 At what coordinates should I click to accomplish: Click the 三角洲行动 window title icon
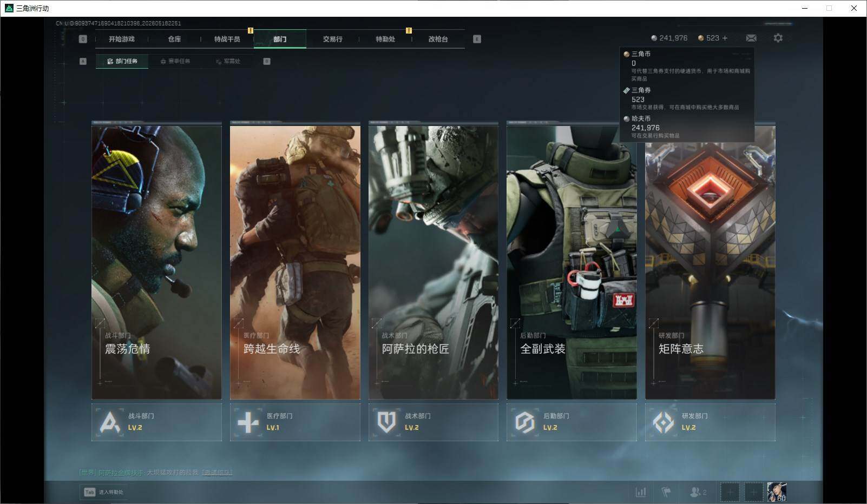(9, 8)
